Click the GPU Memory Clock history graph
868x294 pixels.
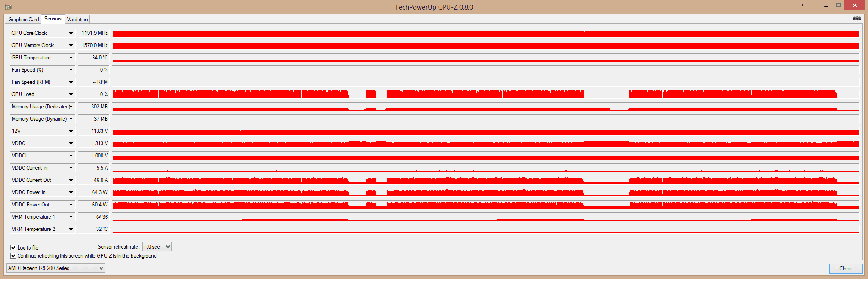click(486, 45)
